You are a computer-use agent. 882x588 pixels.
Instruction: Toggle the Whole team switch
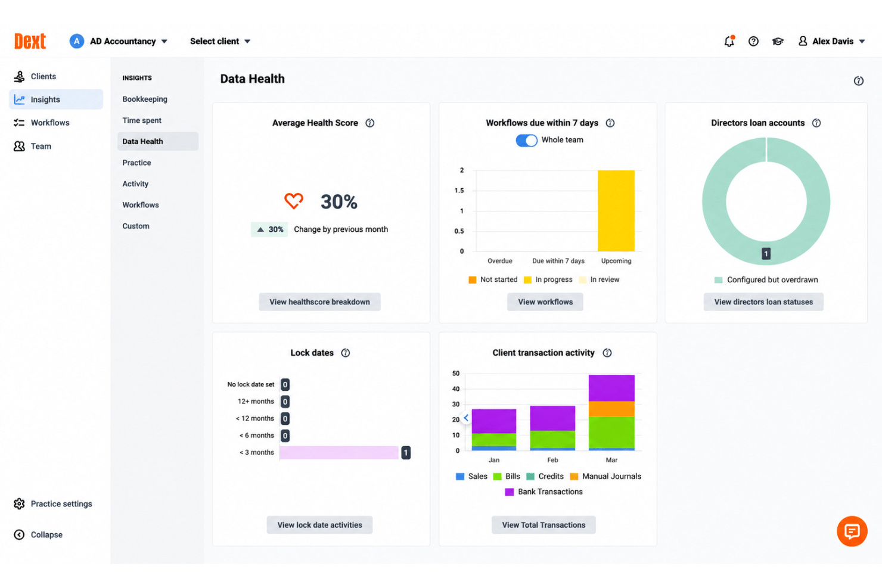[x=526, y=140]
